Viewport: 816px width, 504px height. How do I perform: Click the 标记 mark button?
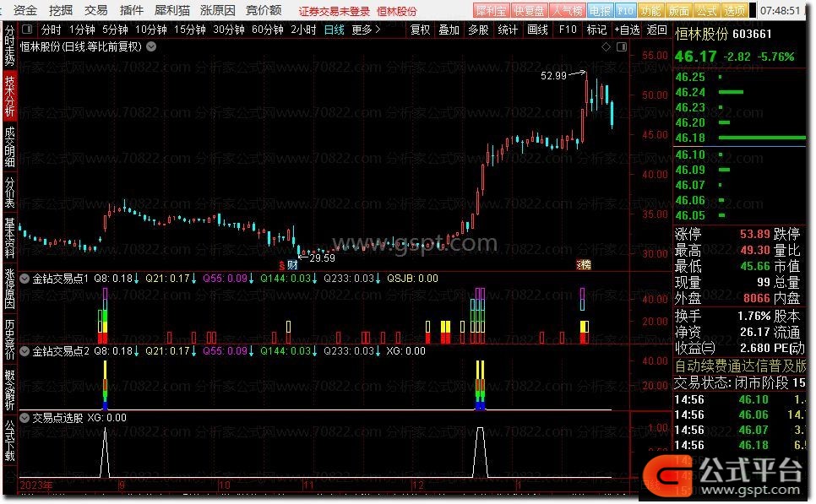[x=596, y=30]
